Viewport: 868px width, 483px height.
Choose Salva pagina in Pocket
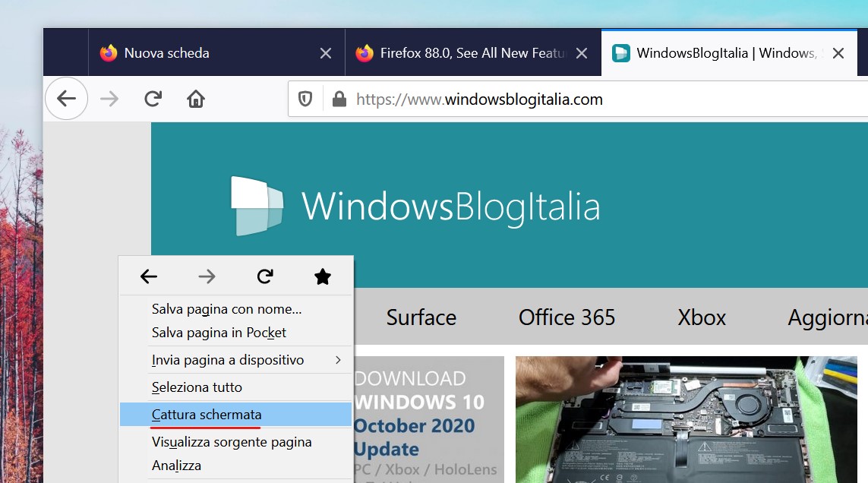236,333
